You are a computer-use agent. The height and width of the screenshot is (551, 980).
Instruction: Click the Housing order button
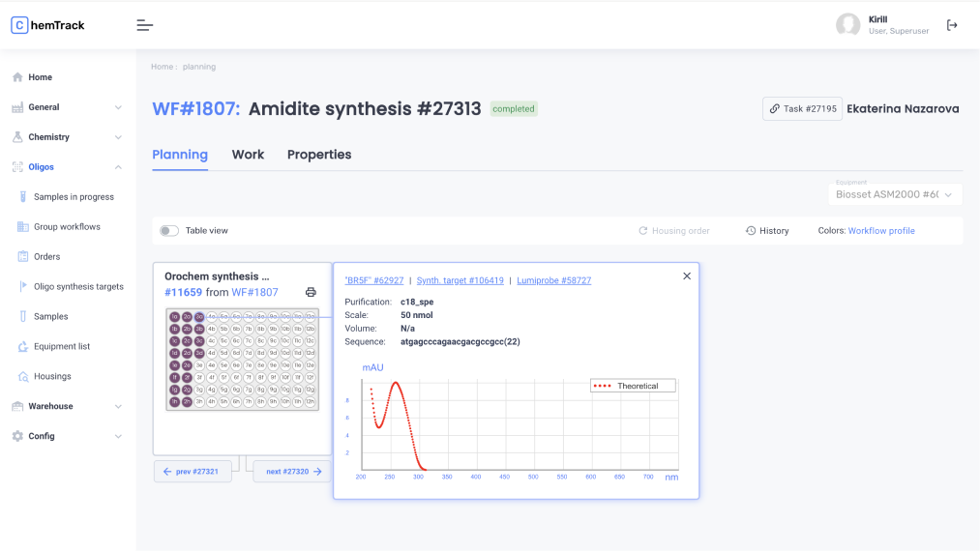[673, 231]
